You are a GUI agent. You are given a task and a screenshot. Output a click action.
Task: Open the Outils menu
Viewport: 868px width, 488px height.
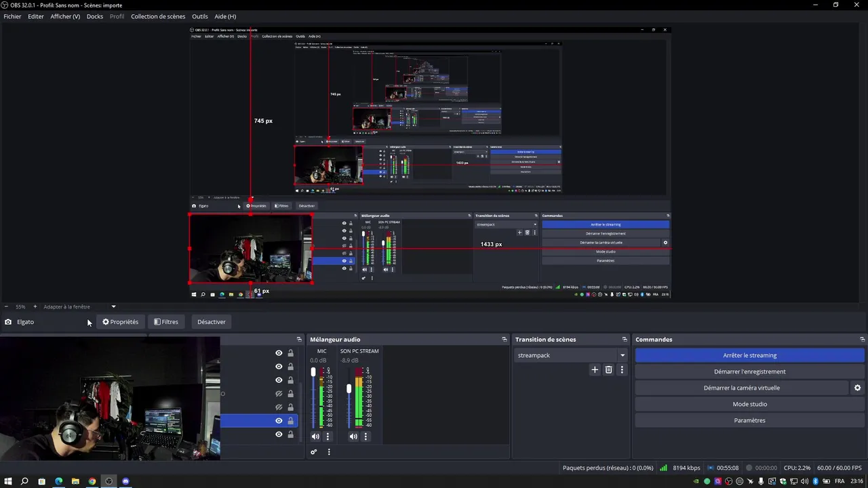pos(200,16)
